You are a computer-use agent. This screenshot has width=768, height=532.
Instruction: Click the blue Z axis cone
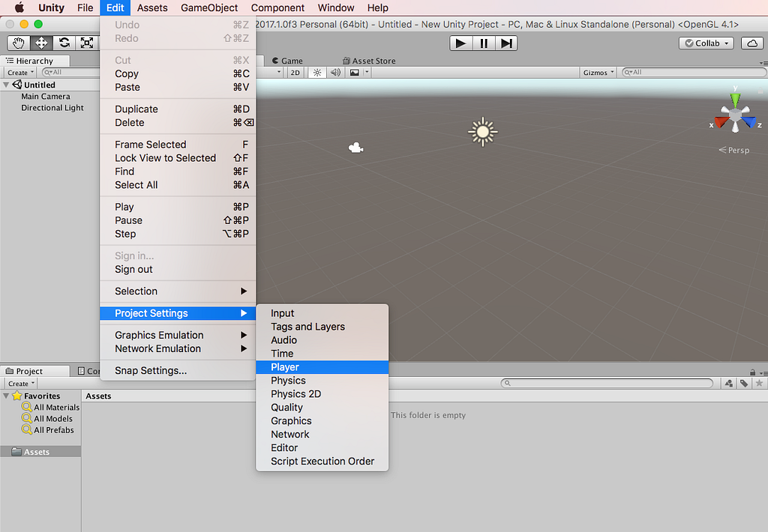(x=749, y=122)
